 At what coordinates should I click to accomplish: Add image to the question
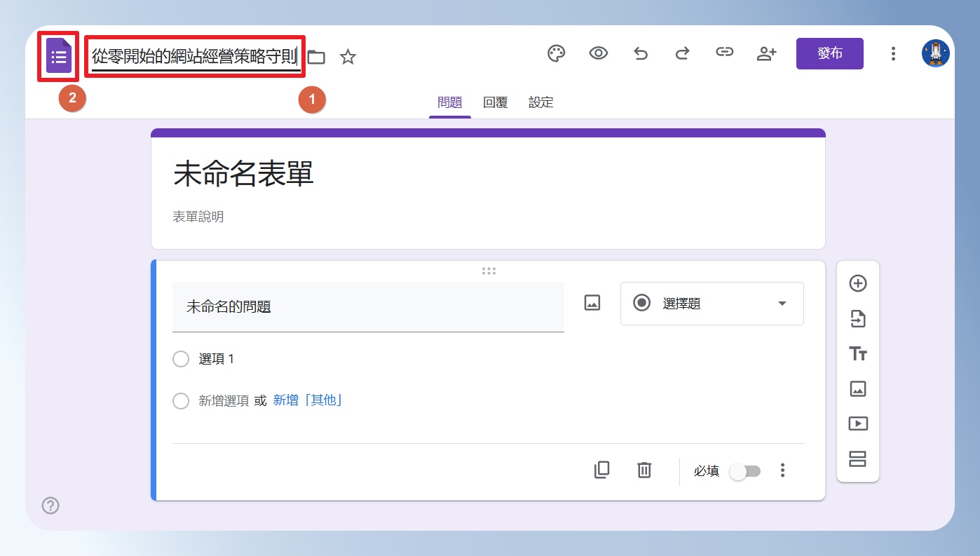pos(592,303)
